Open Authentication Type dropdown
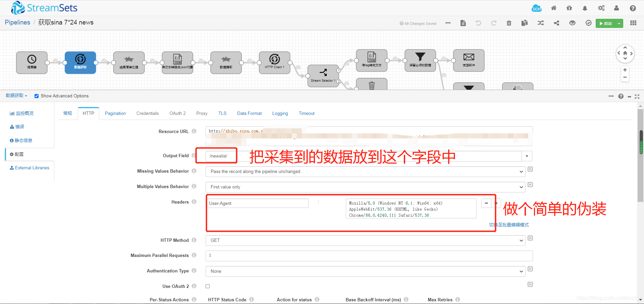Image resolution: width=644 pixels, height=304 pixels. click(365, 271)
